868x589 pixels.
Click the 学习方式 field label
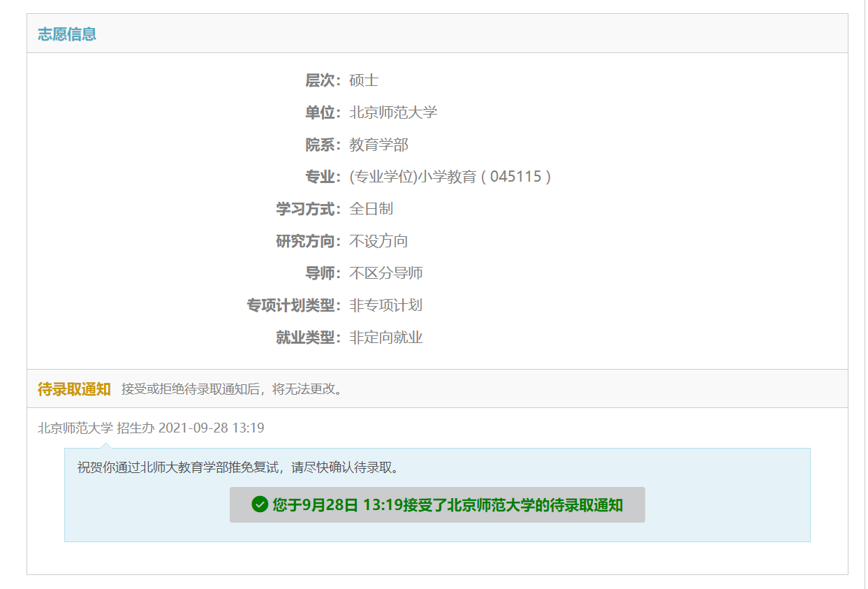click(307, 209)
